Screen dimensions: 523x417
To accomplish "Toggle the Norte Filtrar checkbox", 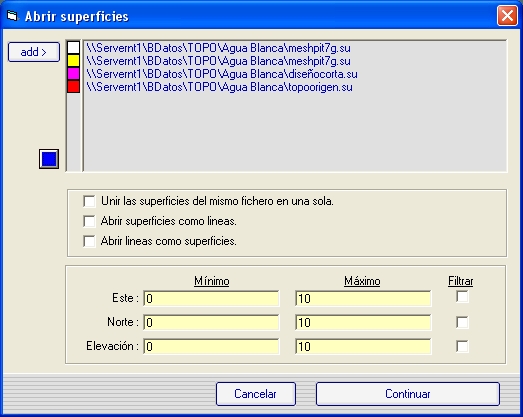I will click(x=462, y=322).
